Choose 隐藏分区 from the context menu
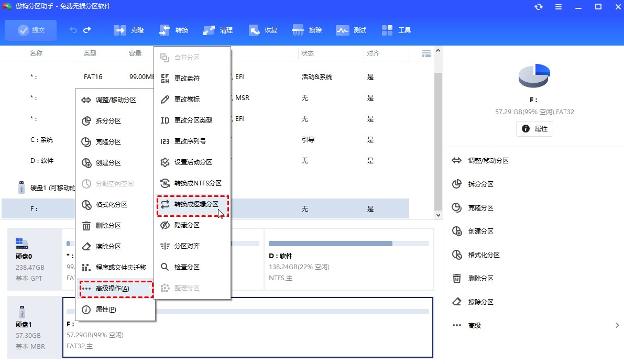 [x=186, y=225]
